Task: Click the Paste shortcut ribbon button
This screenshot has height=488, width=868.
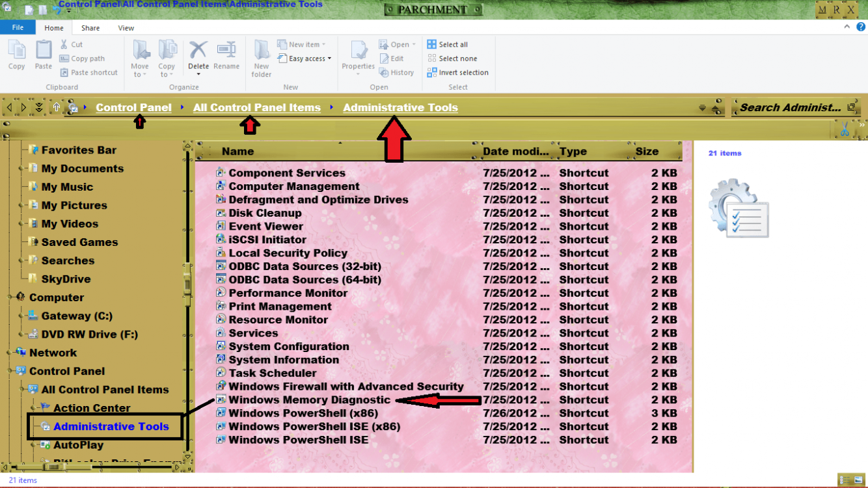Action: pos(88,73)
